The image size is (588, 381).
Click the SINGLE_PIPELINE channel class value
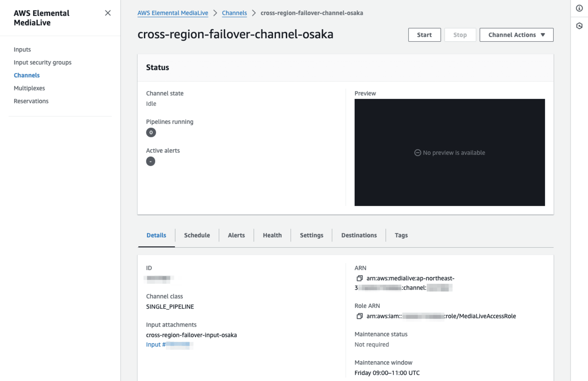(170, 307)
